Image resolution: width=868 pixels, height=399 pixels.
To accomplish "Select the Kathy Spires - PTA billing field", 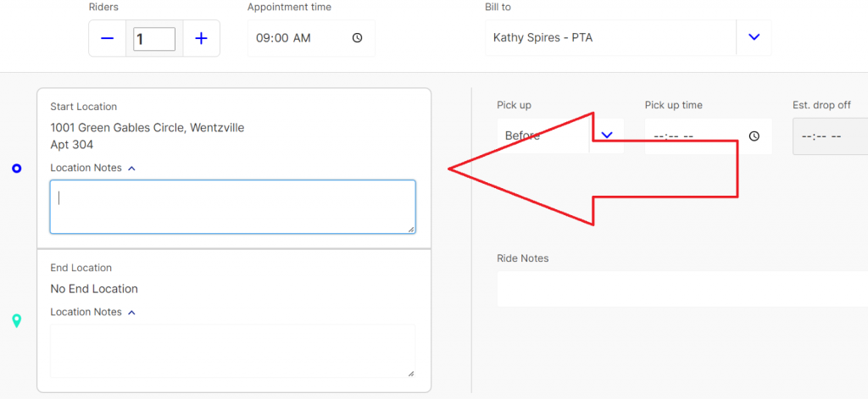I will [x=610, y=37].
